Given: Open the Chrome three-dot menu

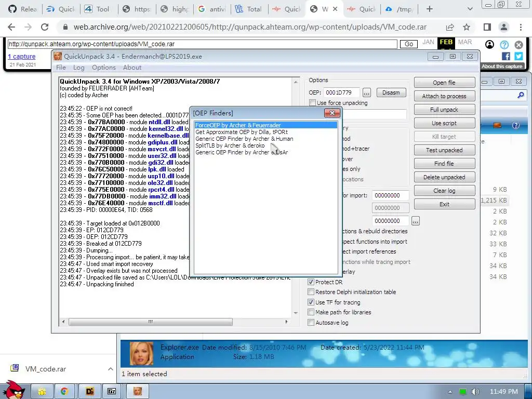Looking at the screenshot, I should coord(521,27).
